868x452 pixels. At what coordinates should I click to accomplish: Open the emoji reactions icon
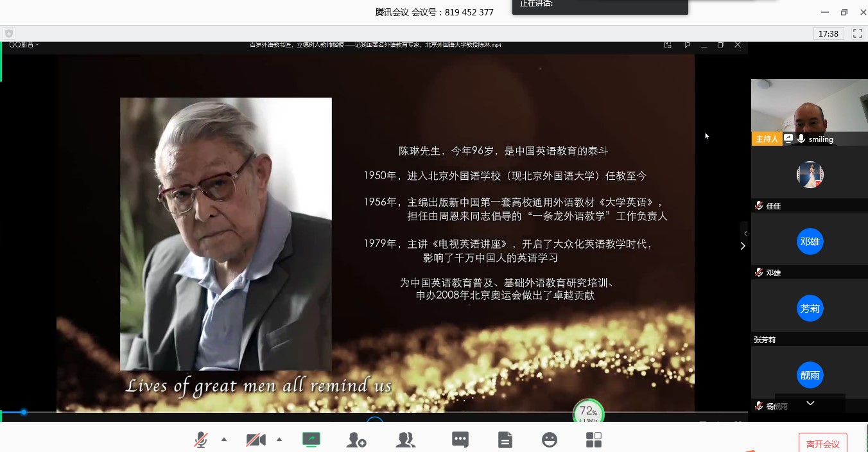click(x=550, y=440)
